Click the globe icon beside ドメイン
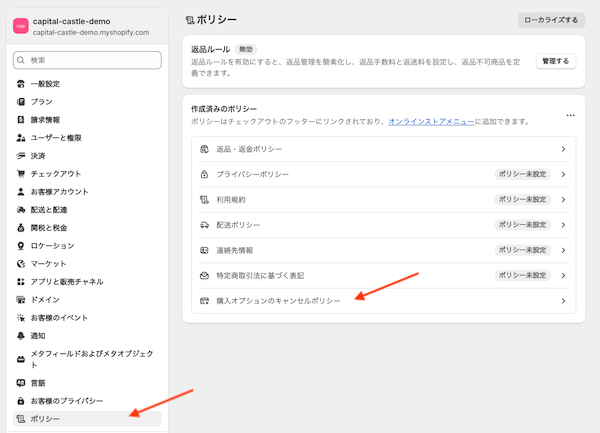The image size is (600, 433). (x=20, y=299)
